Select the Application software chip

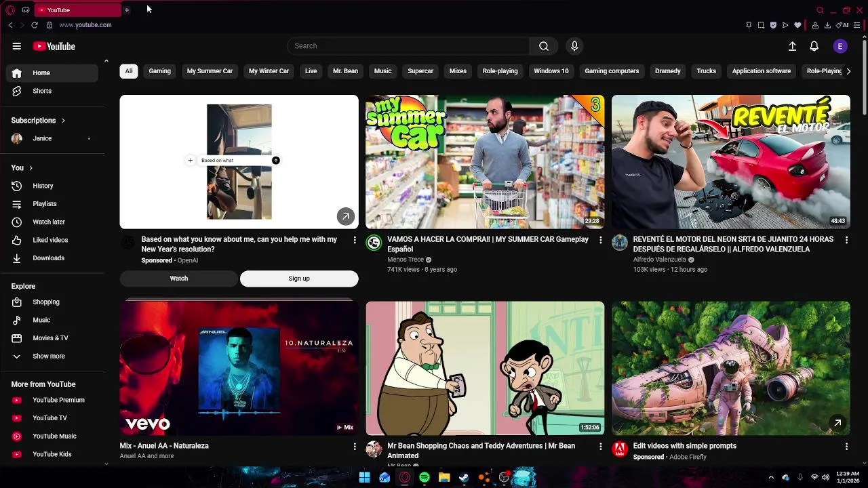click(x=761, y=71)
